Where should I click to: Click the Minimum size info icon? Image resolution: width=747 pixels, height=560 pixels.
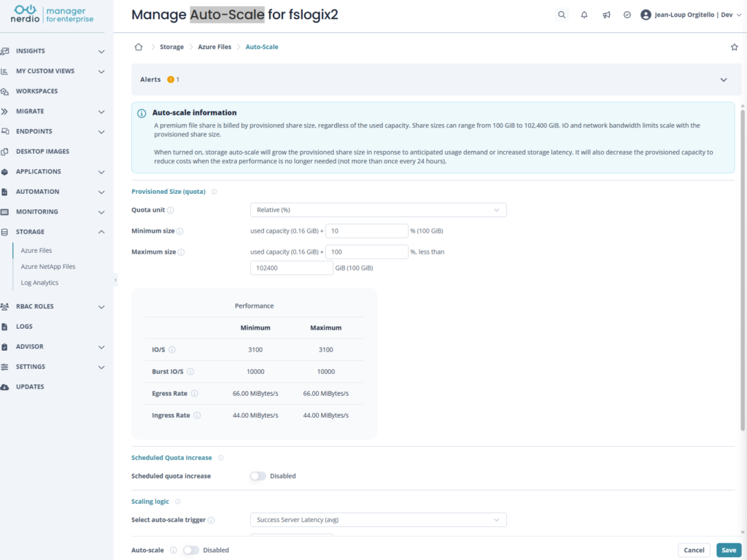179,231
